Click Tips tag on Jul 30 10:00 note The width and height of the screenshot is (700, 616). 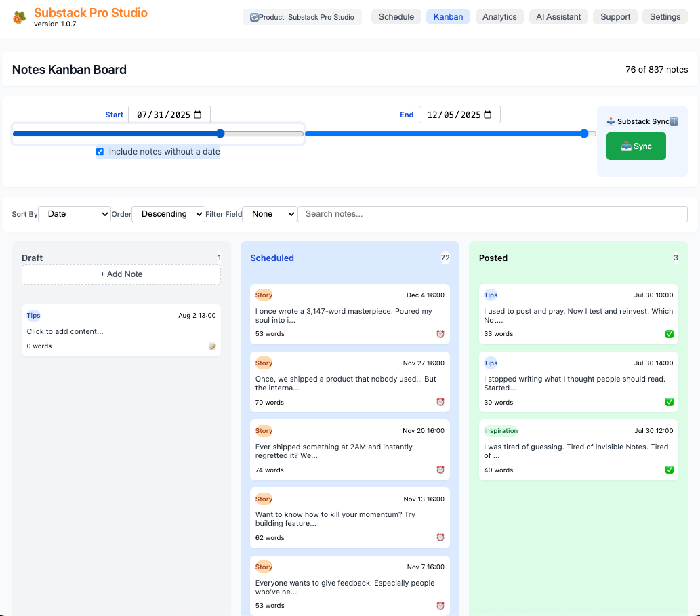[x=491, y=295]
